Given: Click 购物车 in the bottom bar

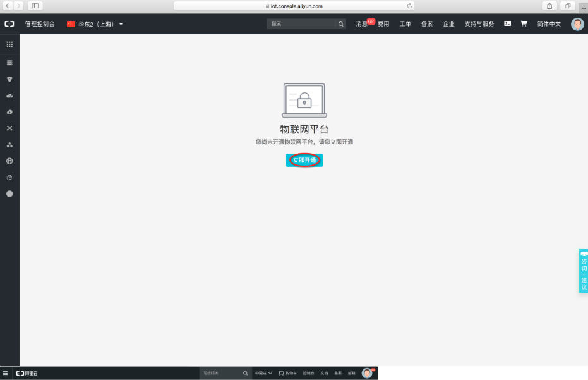Looking at the screenshot, I should coord(287,373).
